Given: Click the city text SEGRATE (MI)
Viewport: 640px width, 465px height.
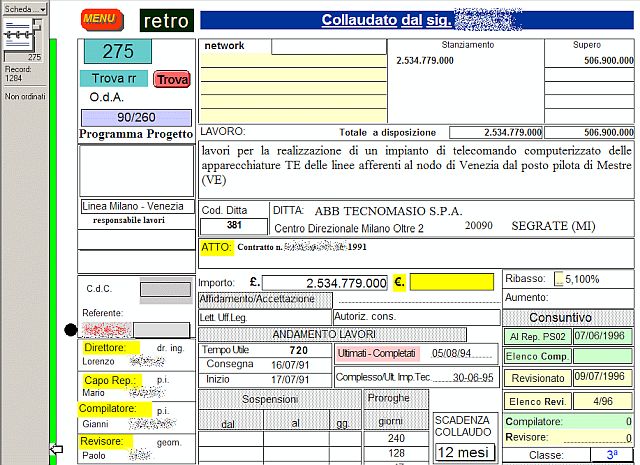Looking at the screenshot, I should pos(553,226).
